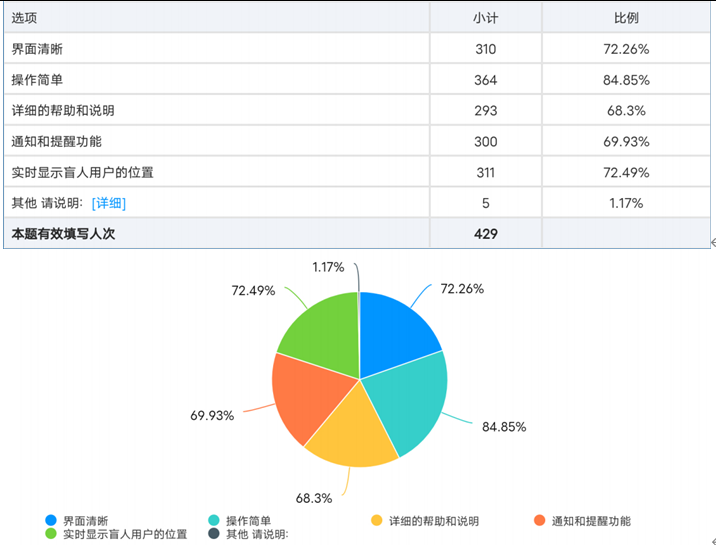Click the yellow legend dot for 详细的帮助和说明
Screen dimensions: 716x545
377,521
